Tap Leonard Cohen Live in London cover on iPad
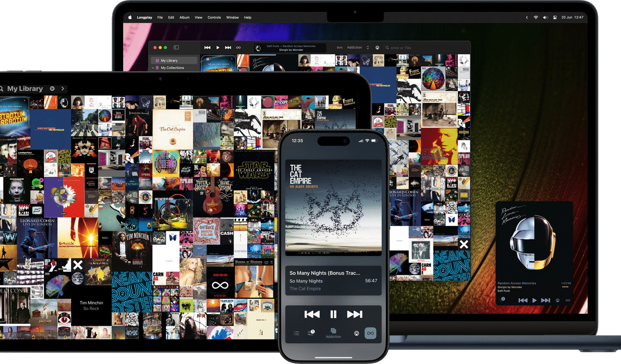This screenshot has width=621, height=364. (37, 238)
